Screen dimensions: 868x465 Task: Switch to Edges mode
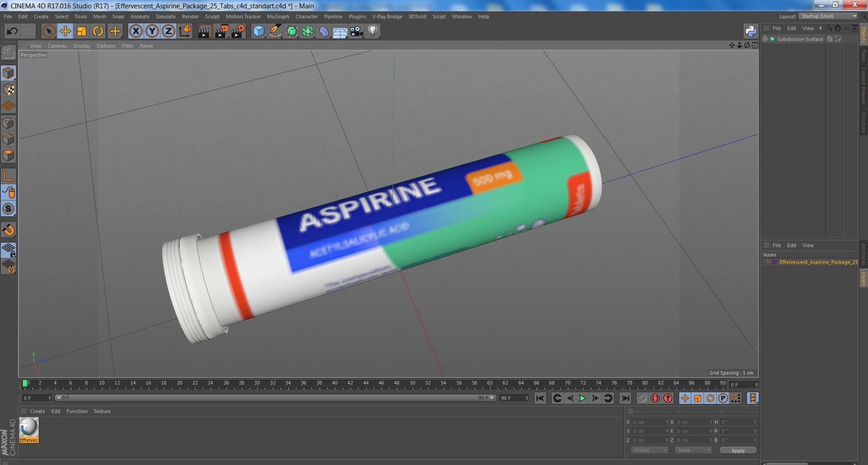(x=8, y=139)
